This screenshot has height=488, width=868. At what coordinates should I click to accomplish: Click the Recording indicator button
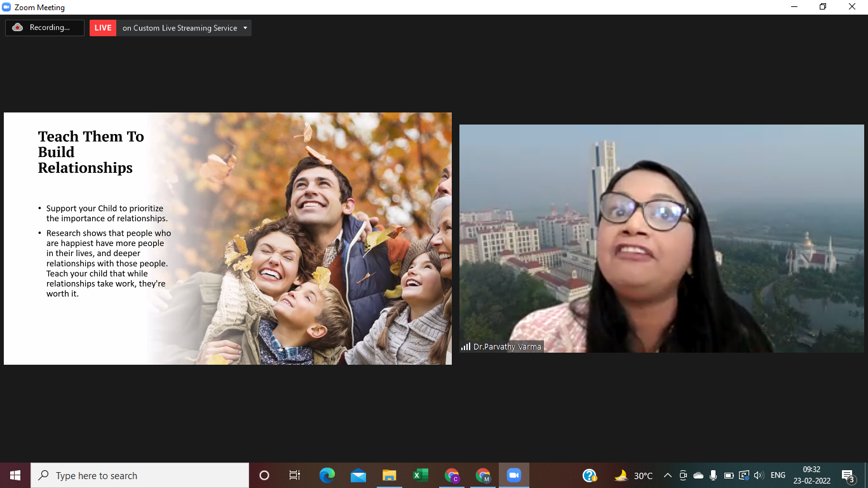click(x=44, y=28)
